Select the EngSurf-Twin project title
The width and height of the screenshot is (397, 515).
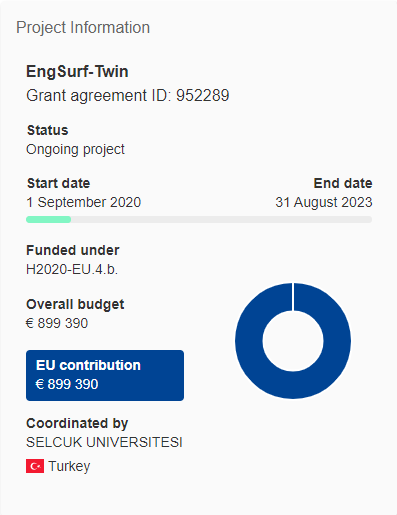[77, 71]
